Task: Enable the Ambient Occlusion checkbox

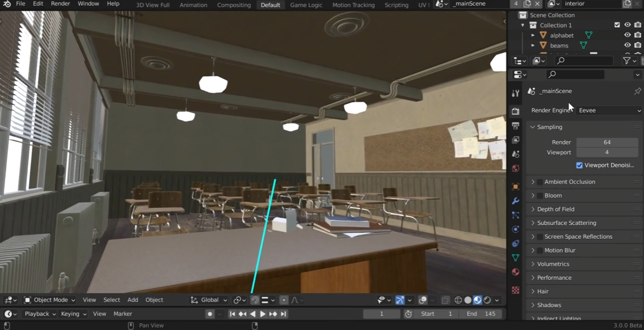Action: (540, 182)
